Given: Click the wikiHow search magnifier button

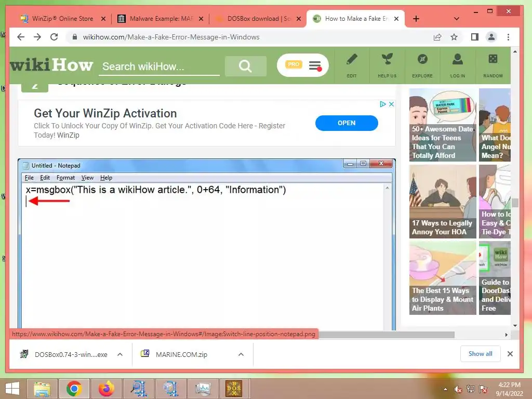Looking at the screenshot, I should point(245,66).
